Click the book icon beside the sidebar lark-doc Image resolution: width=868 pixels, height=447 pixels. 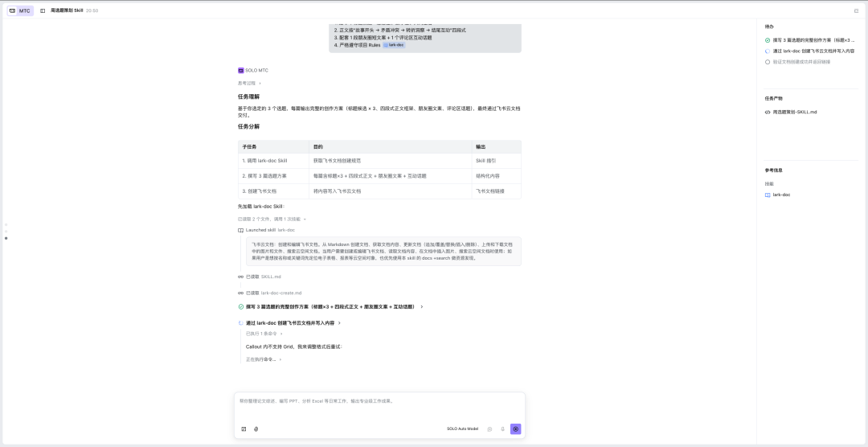768,195
